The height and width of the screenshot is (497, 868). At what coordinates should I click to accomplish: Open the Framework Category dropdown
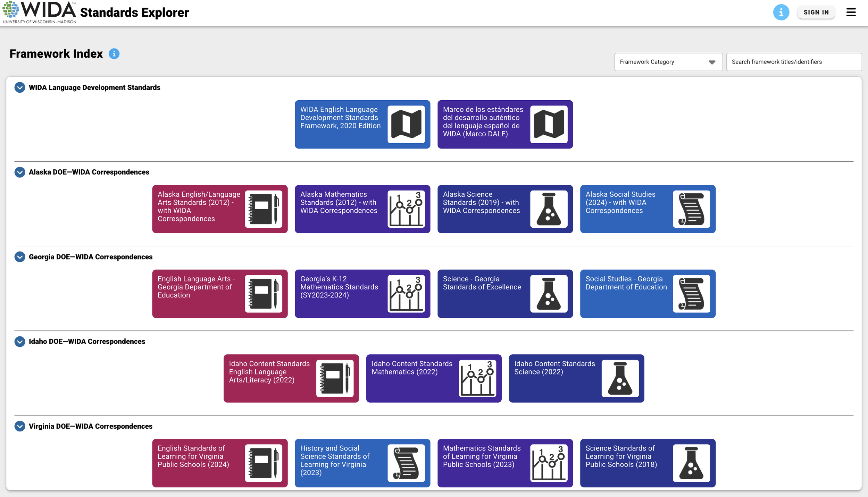[x=668, y=62]
